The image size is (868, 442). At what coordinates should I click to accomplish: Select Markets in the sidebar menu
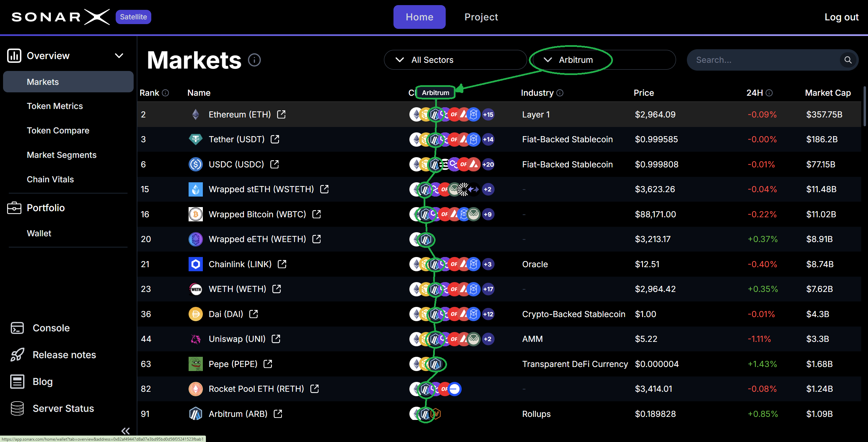tap(42, 81)
